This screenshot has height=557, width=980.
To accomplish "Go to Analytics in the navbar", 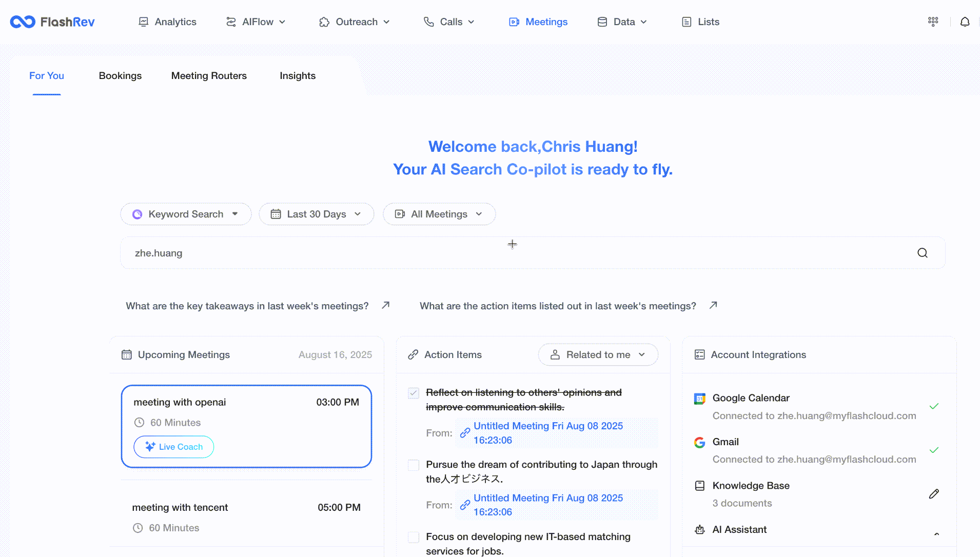I will click(x=167, y=22).
